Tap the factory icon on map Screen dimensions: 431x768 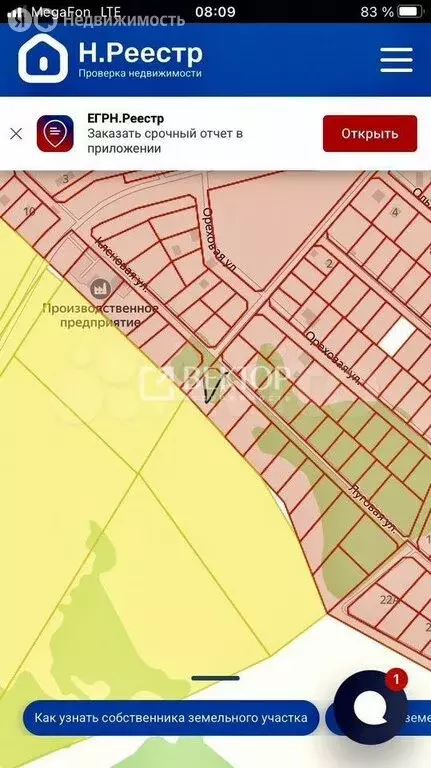pos(101,288)
